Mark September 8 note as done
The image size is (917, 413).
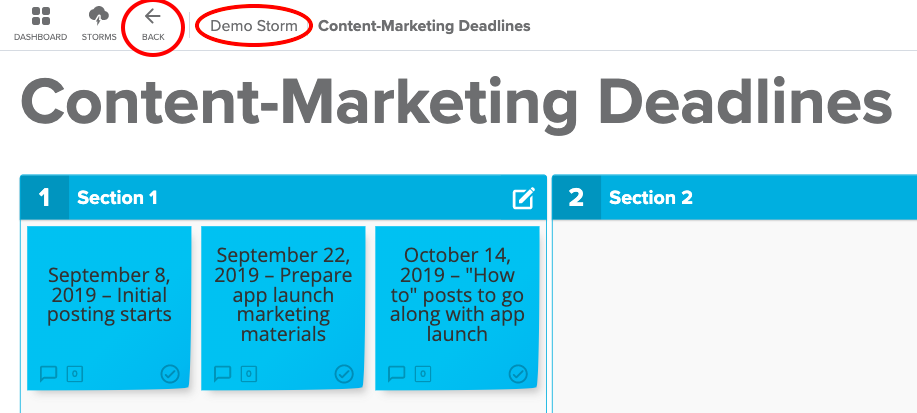(x=170, y=374)
